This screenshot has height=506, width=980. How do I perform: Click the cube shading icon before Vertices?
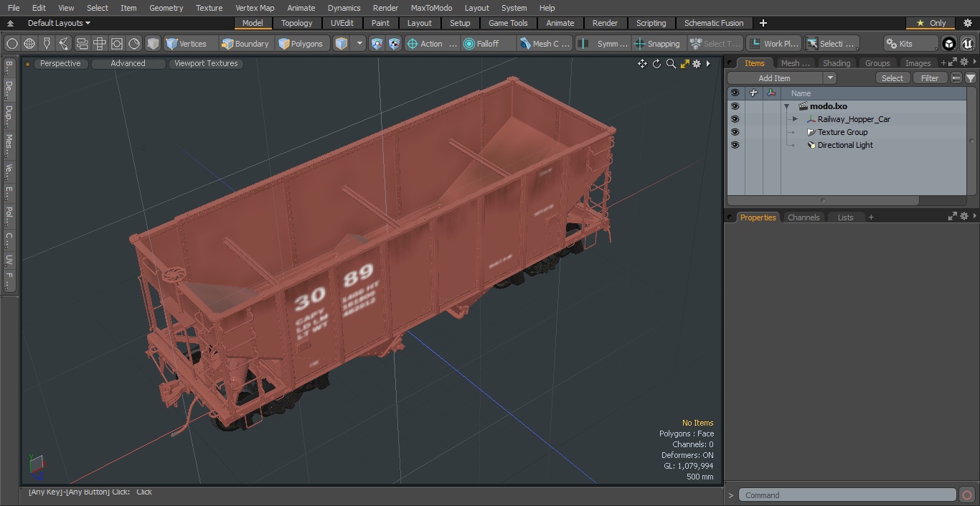(x=153, y=44)
